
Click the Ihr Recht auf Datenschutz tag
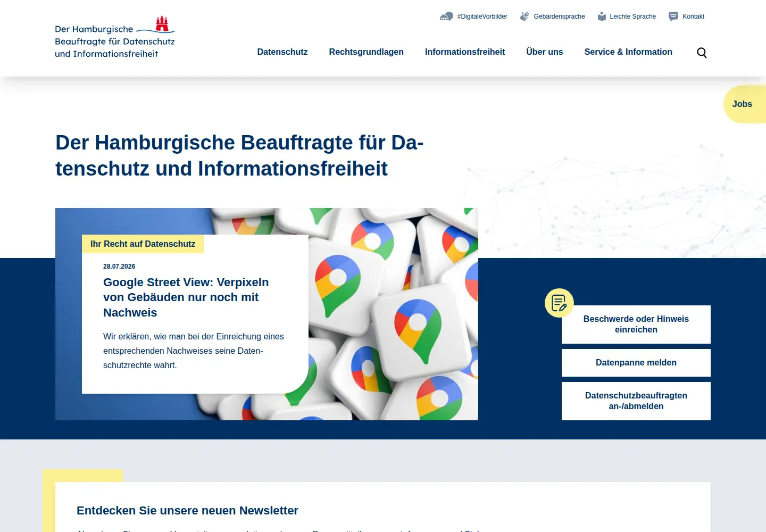pyautogui.click(x=143, y=244)
